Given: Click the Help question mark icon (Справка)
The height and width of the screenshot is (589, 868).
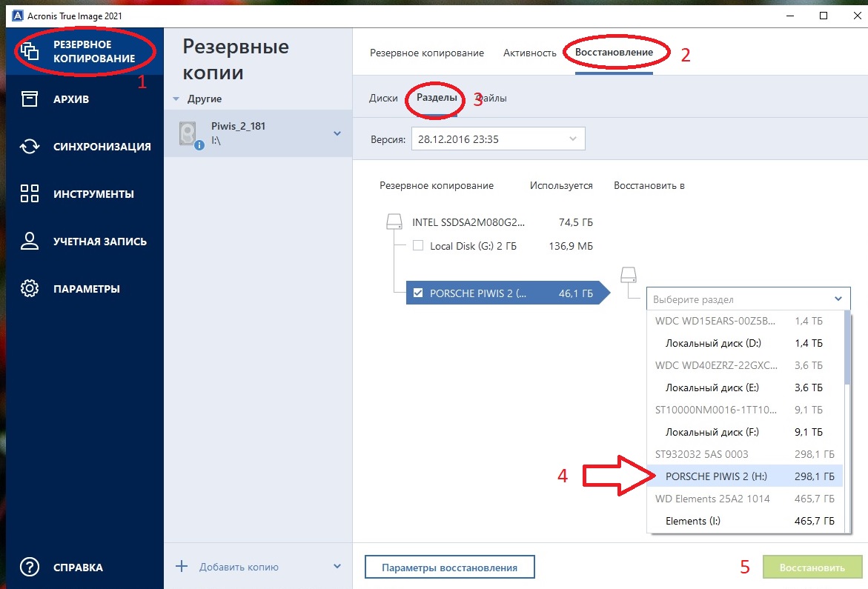Looking at the screenshot, I should pyautogui.click(x=30, y=568).
